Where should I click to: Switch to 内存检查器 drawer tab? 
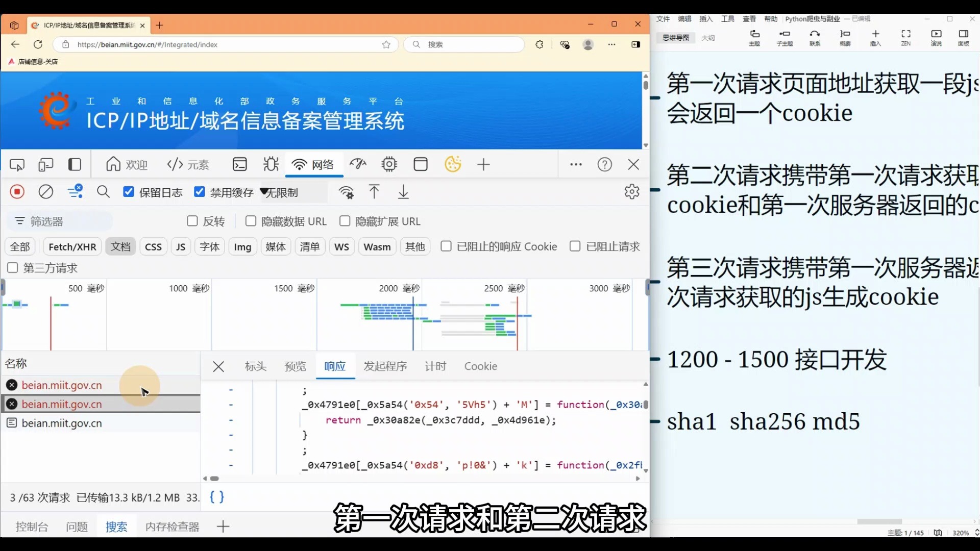[173, 527]
